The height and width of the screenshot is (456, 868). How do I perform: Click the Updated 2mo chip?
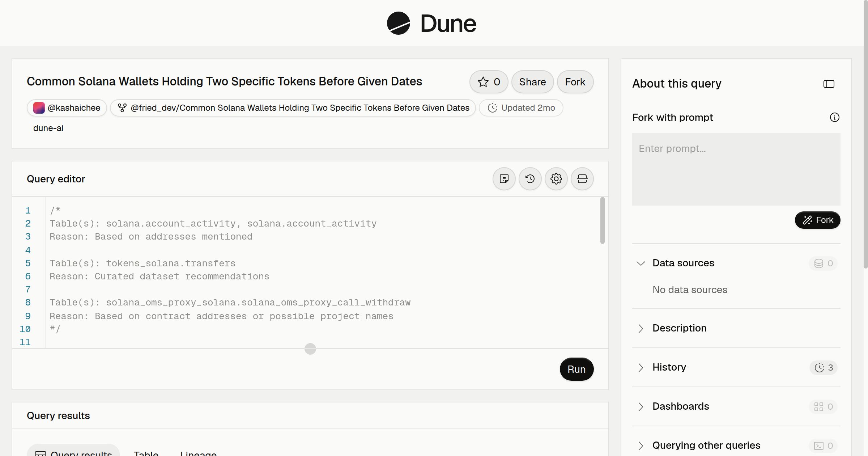[521, 108]
